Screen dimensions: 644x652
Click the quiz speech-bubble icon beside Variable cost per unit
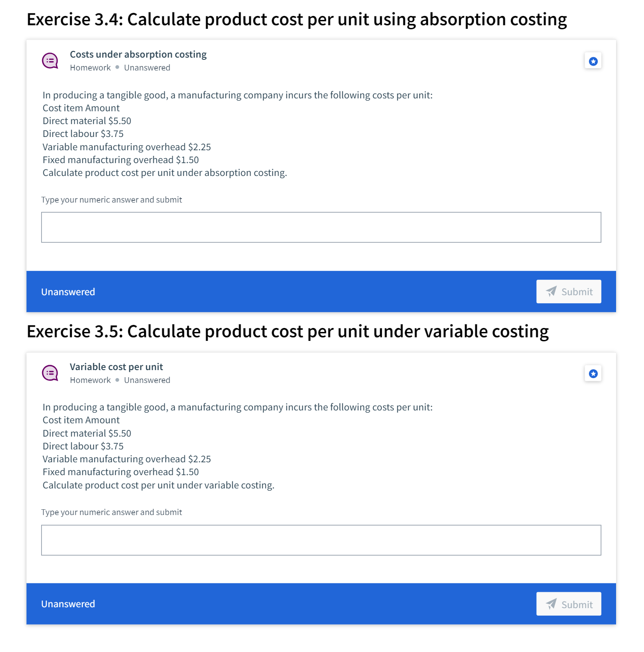click(x=50, y=373)
